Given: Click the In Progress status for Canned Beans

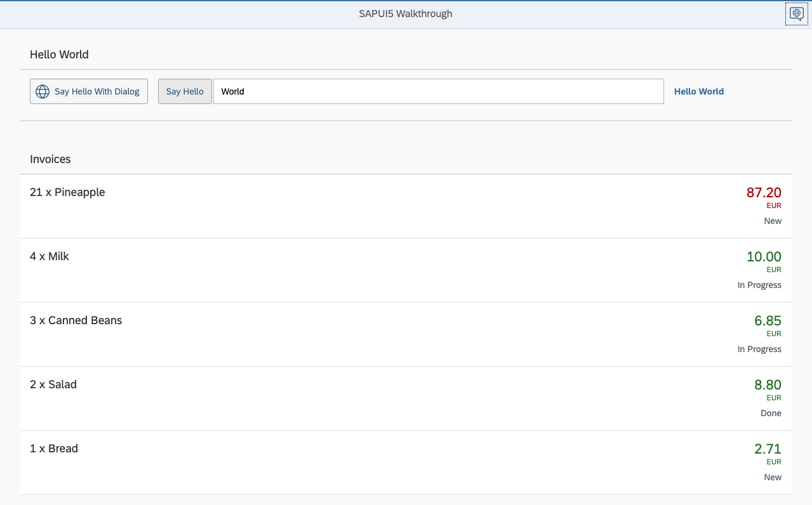Looking at the screenshot, I should click(759, 349).
